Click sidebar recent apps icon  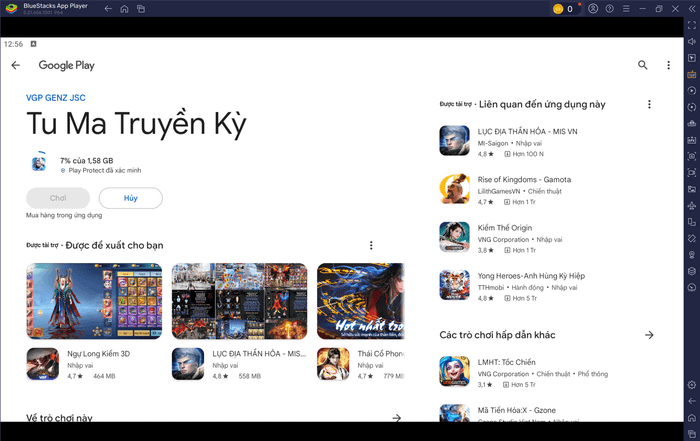[692, 434]
